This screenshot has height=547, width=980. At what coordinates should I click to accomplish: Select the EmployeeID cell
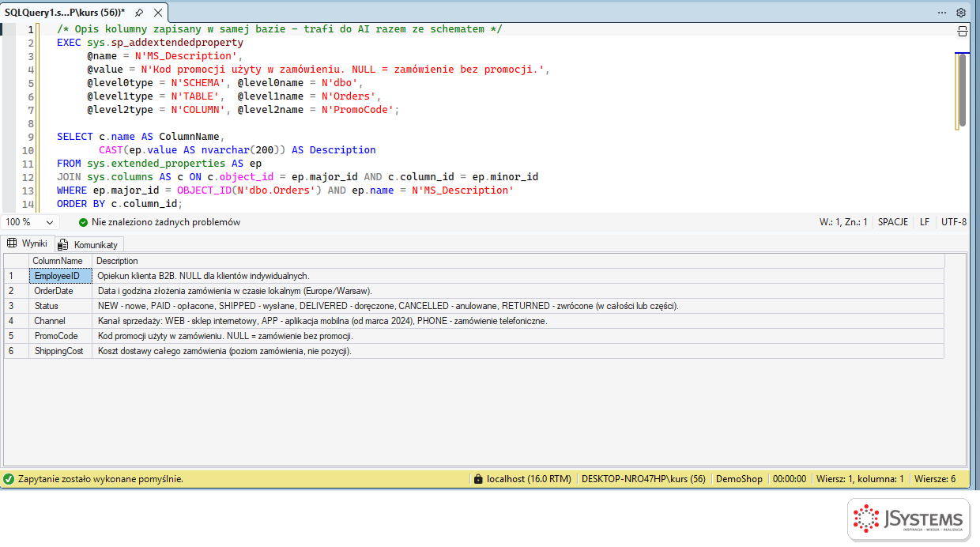pyautogui.click(x=60, y=276)
